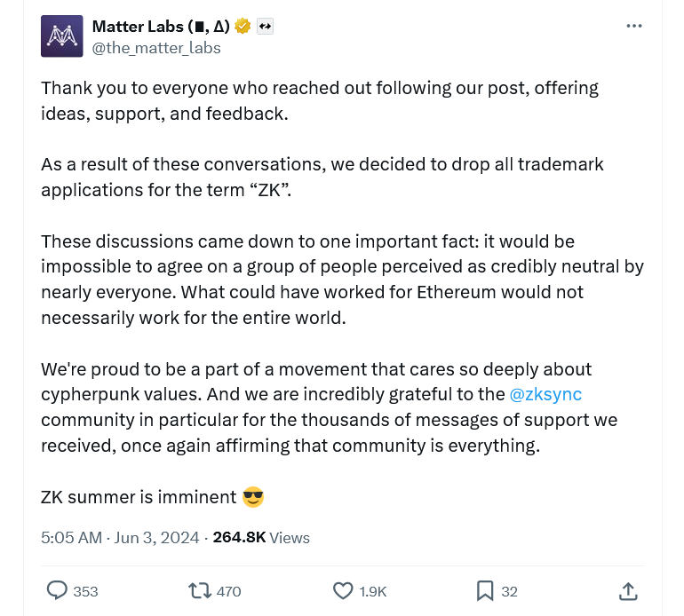The height and width of the screenshot is (616, 684).
Task: Click the reply speech bubble icon
Action: (57, 590)
